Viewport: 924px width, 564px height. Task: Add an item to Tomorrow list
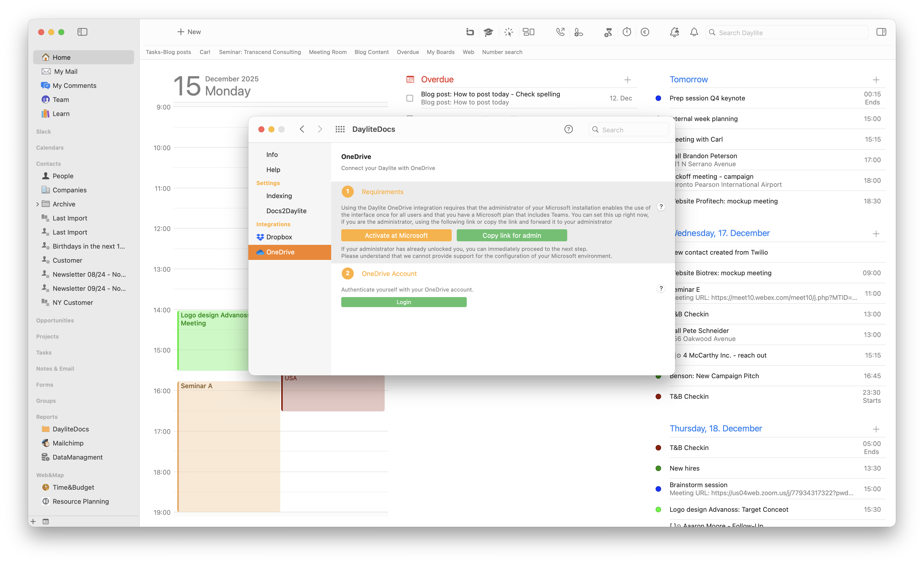[876, 80]
